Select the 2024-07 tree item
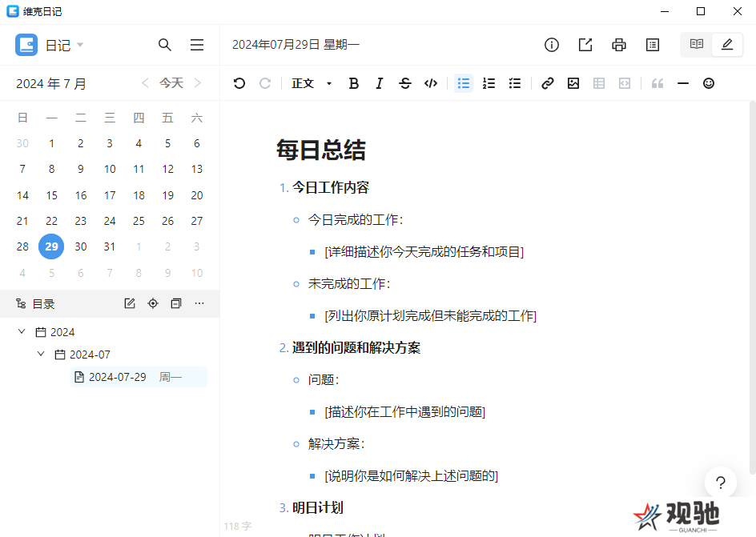The height and width of the screenshot is (537, 756). click(x=82, y=355)
